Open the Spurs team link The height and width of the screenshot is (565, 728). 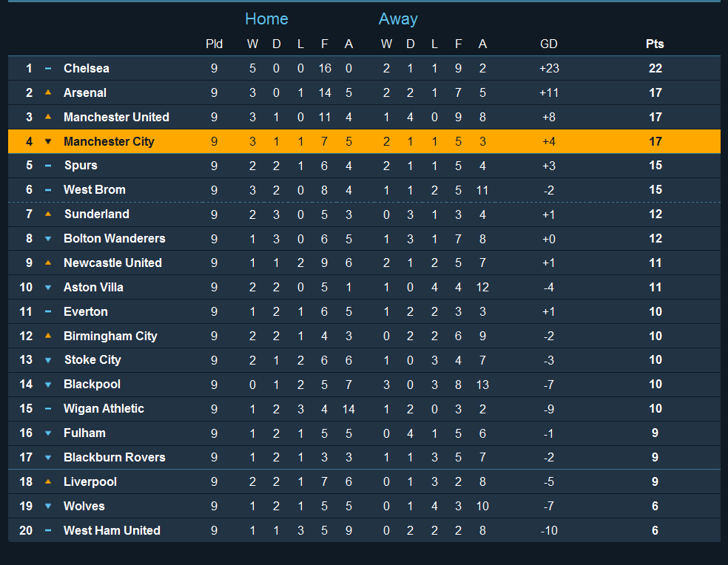tap(80, 165)
